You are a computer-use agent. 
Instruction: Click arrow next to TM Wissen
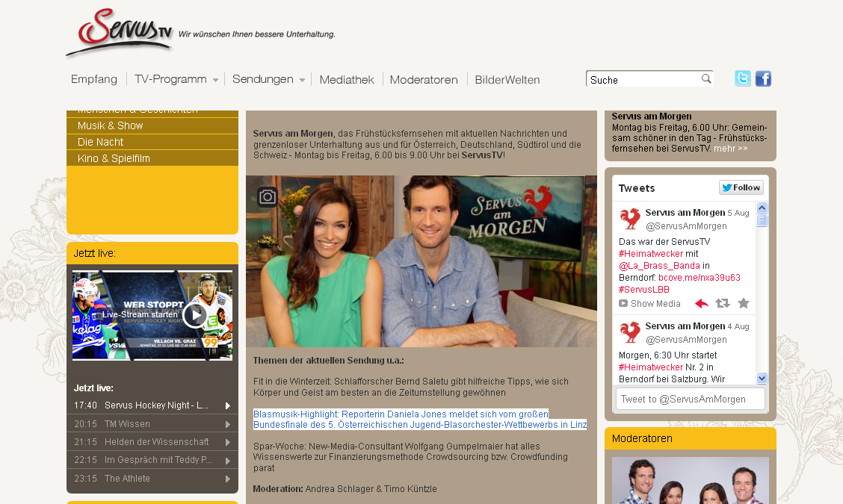click(x=228, y=424)
